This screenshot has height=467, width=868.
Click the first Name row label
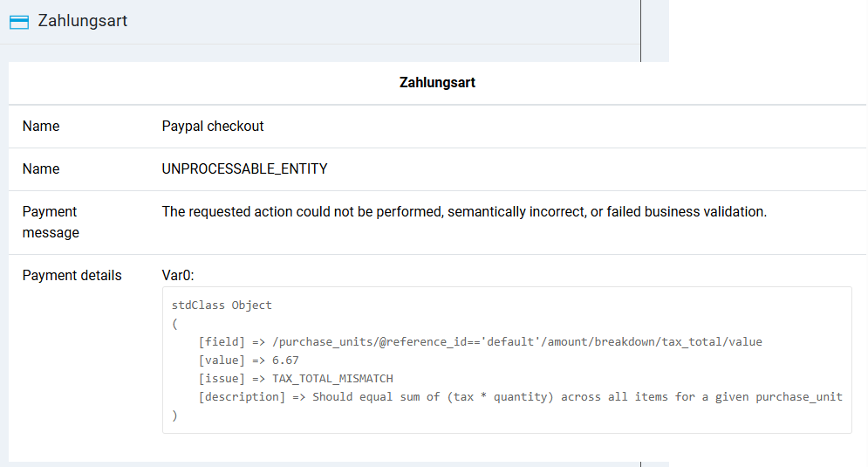coord(41,126)
